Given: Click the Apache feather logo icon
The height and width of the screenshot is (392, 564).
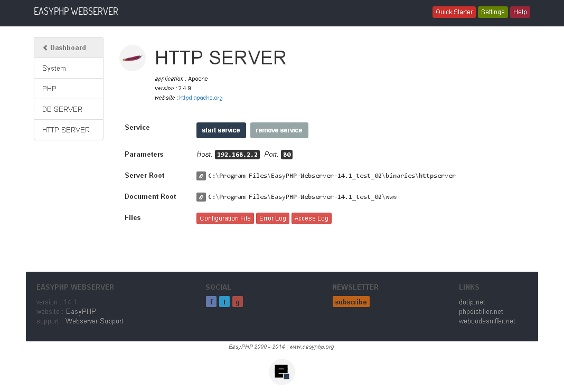Looking at the screenshot, I should (x=133, y=58).
